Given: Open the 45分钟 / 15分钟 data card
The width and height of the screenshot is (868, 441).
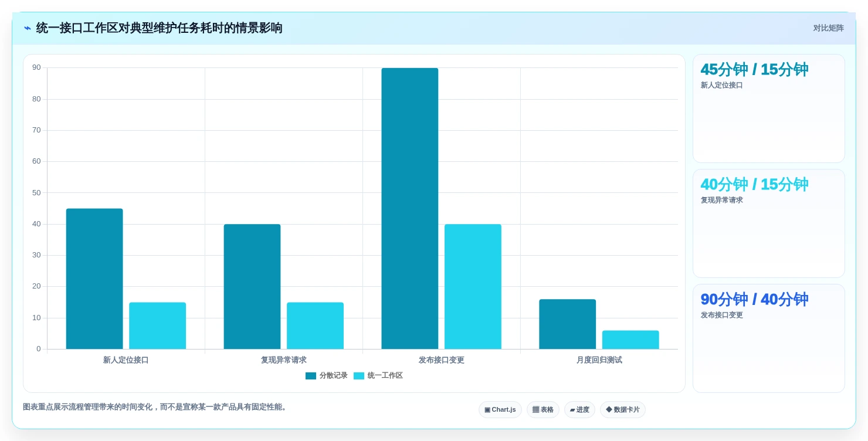Looking at the screenshot, I should point(769,108).
